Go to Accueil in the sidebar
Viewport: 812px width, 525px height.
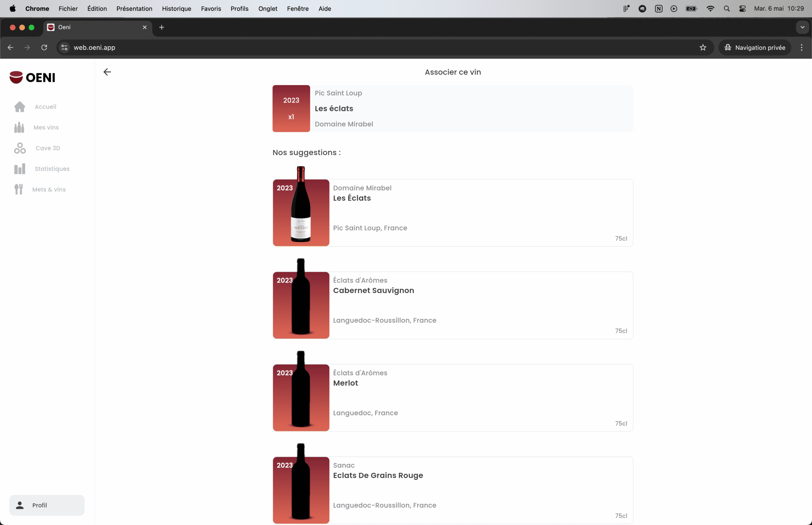click(45, 107)
